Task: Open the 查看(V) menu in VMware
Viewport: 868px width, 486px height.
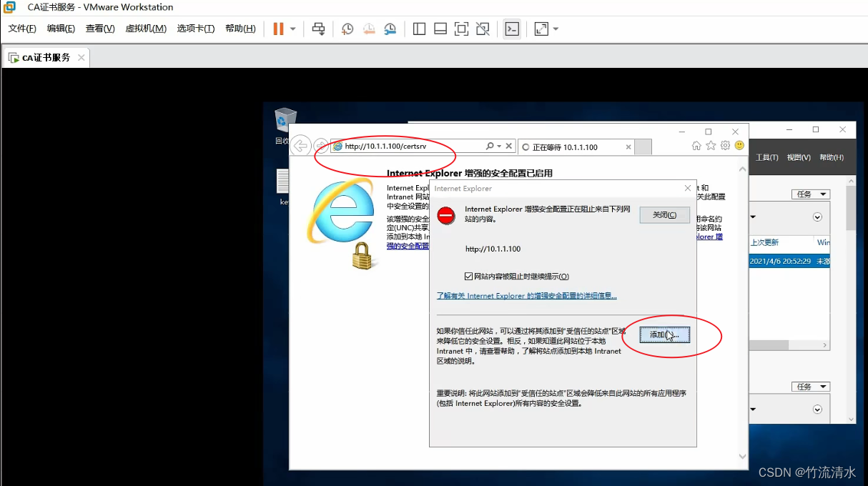Action: pyautogui.click(x=100, y=29)
